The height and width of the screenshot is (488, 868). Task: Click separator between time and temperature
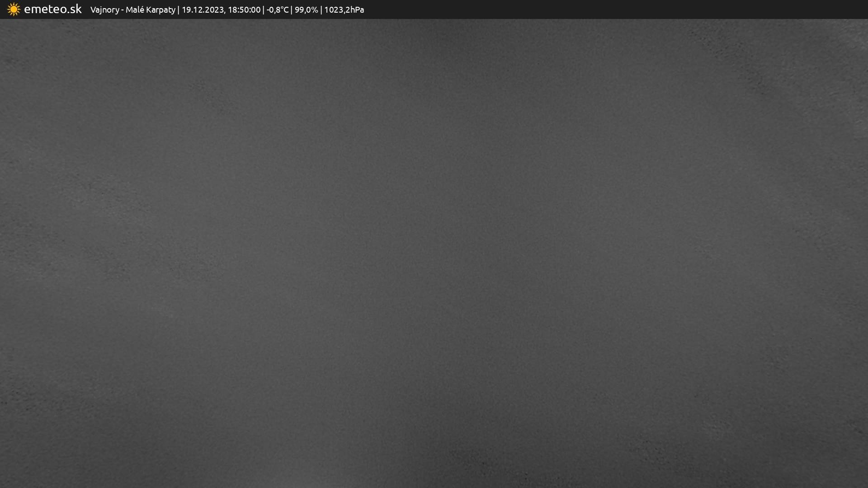tap(264, 9)
